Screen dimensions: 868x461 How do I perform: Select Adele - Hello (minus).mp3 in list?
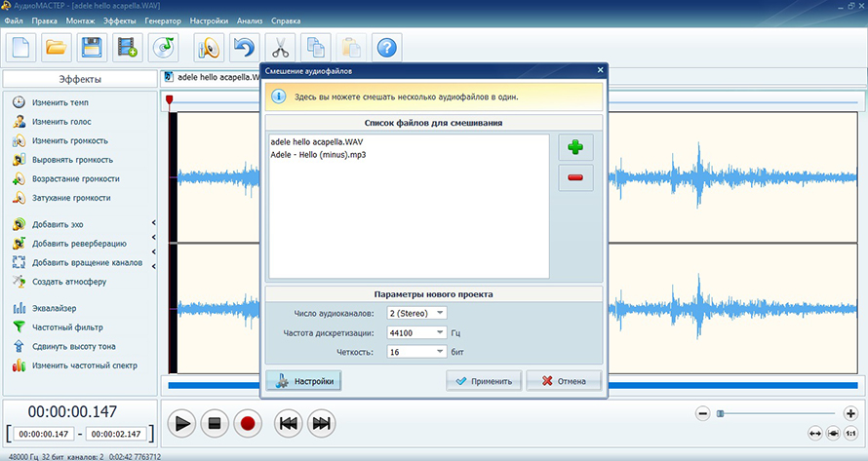[x=318, y=154]
